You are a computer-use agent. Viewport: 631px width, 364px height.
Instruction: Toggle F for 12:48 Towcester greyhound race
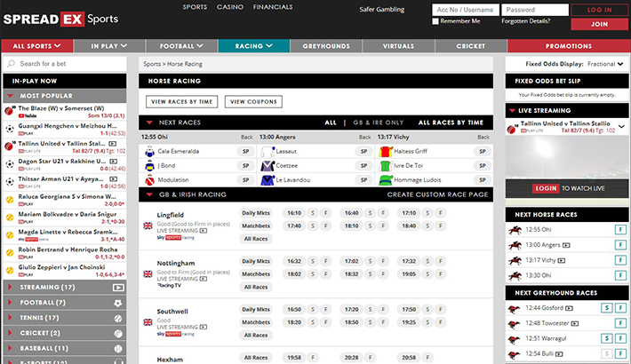(x=620, y=323)
